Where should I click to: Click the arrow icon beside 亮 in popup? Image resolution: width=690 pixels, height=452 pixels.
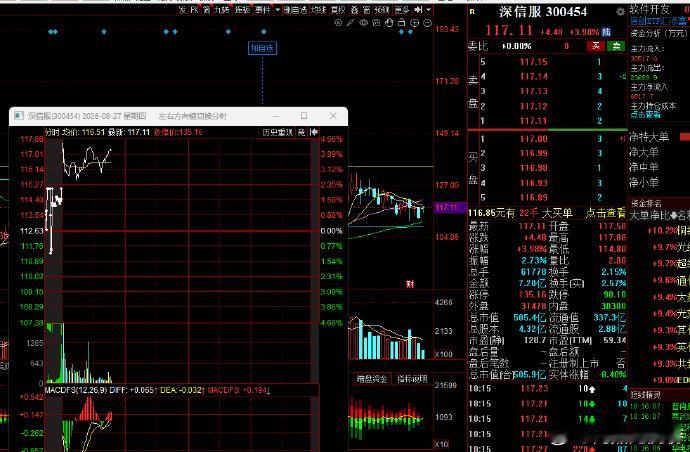[x=314, y=132]
